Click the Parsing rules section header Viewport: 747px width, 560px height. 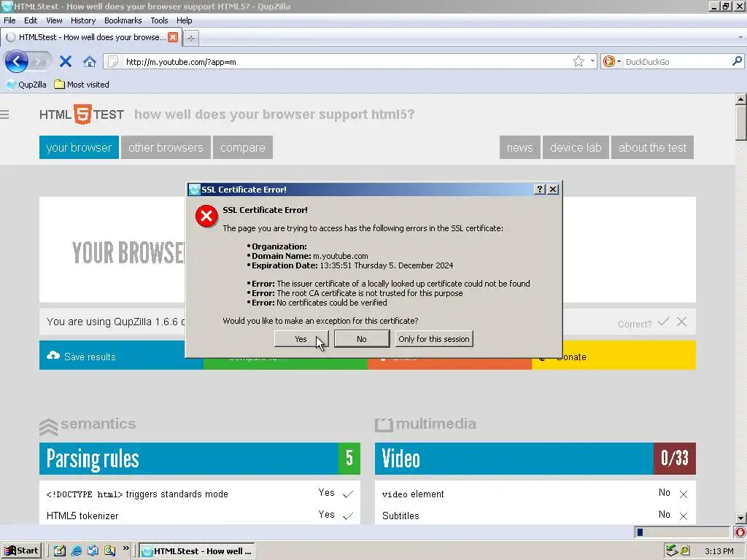pos(200,459)
